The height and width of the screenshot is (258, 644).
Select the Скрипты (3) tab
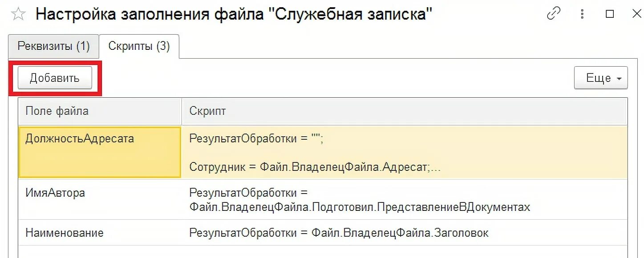pyautogui.click(x=139, y=46)
